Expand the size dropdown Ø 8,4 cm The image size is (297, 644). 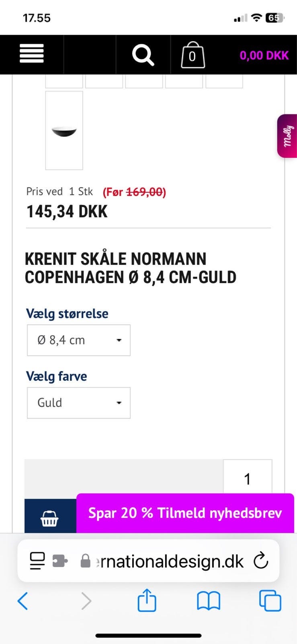click(79, 340)
